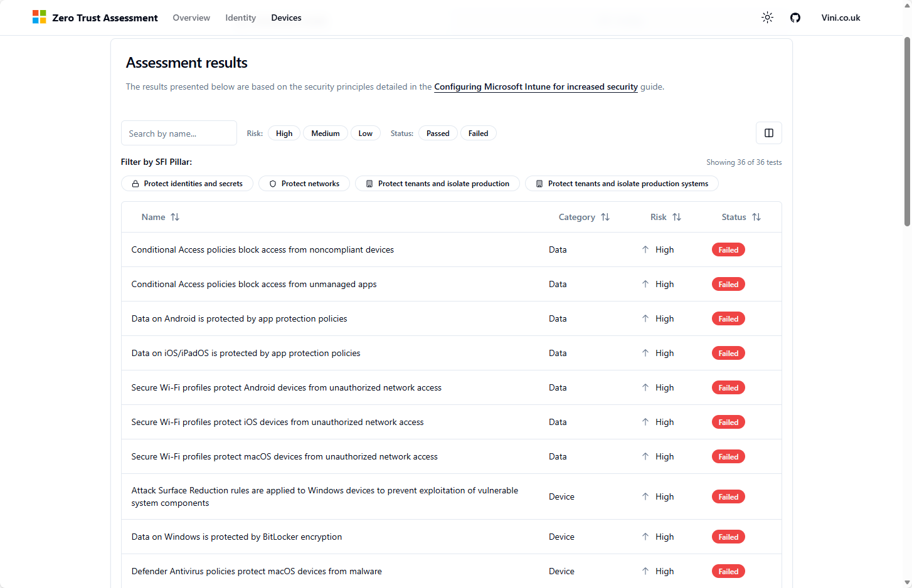Click the padlock icon on the identities pillar chip

click(x=134, y=183)
